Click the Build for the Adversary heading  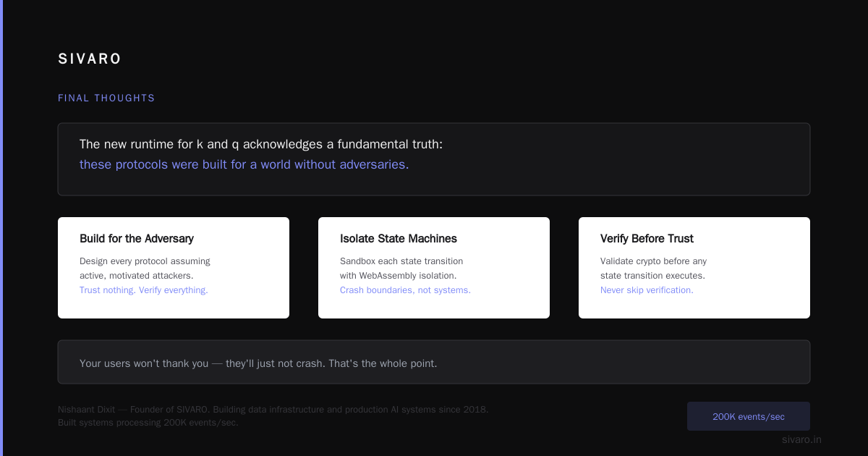pos(137,238)
